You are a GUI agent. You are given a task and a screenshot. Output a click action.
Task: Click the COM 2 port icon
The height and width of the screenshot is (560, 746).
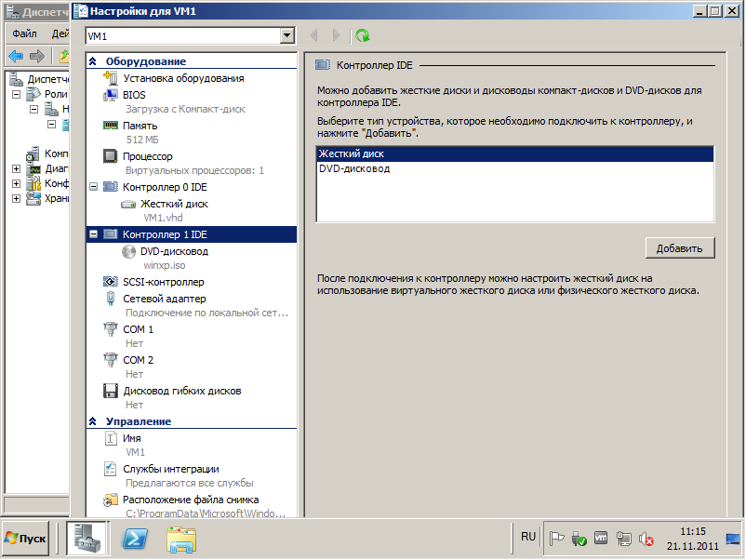(x=111, y=360)
